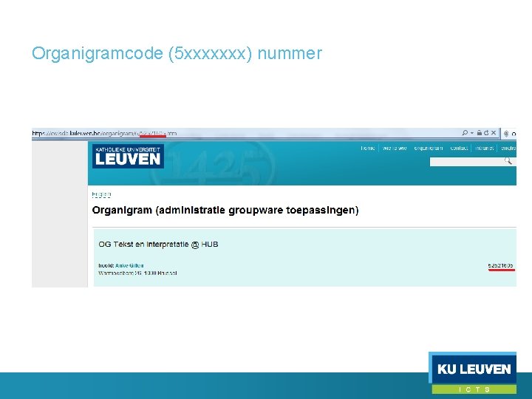Image resolution: width=532 pixels, height=399 pixels.
Task: Switch the page language via the English link
Action: pyautogui.click(x=101, y=195)
